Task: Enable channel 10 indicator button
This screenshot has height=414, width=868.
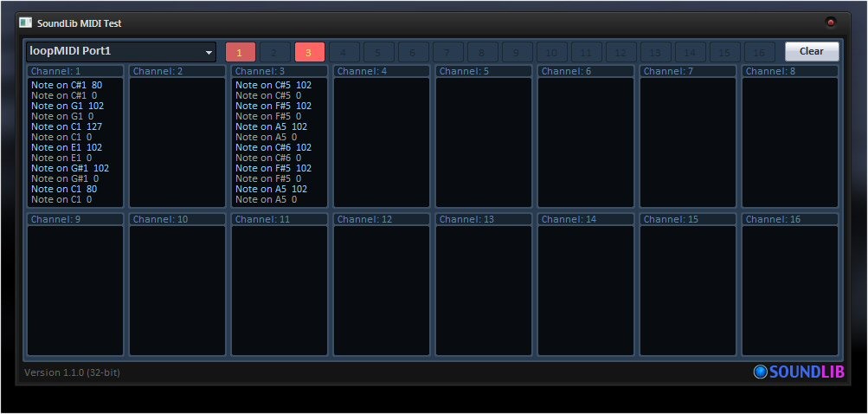Action: (x=551, y=52)
